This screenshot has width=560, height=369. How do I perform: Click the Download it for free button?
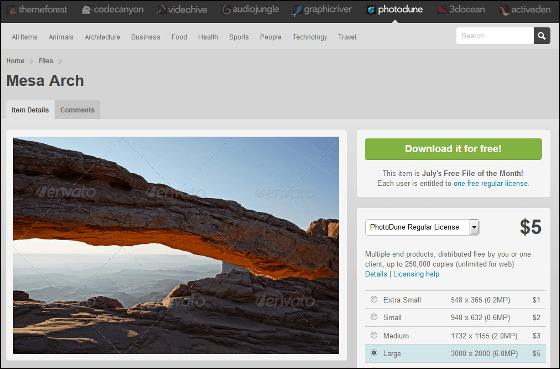click(453, 149)
